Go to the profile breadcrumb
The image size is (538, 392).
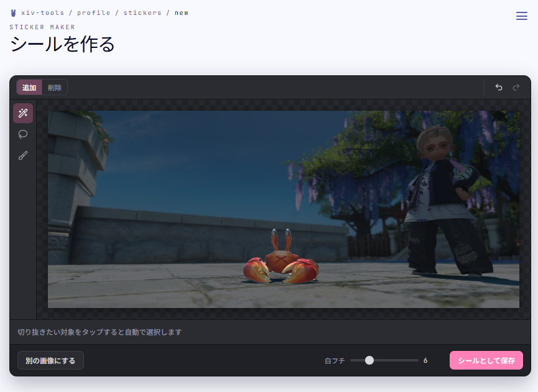[94, 12]
